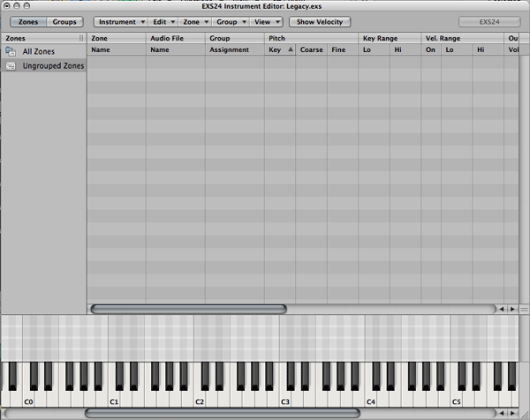
Task: Click the Zones column resize handle icon
Action: [x=81, y=38]
